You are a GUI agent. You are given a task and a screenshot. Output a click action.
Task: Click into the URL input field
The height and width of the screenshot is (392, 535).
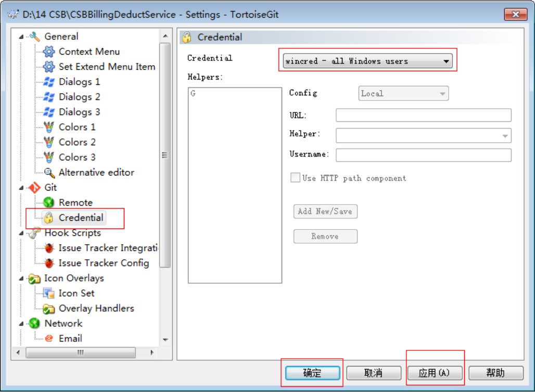pyautogui.click(x=424, y=115)
